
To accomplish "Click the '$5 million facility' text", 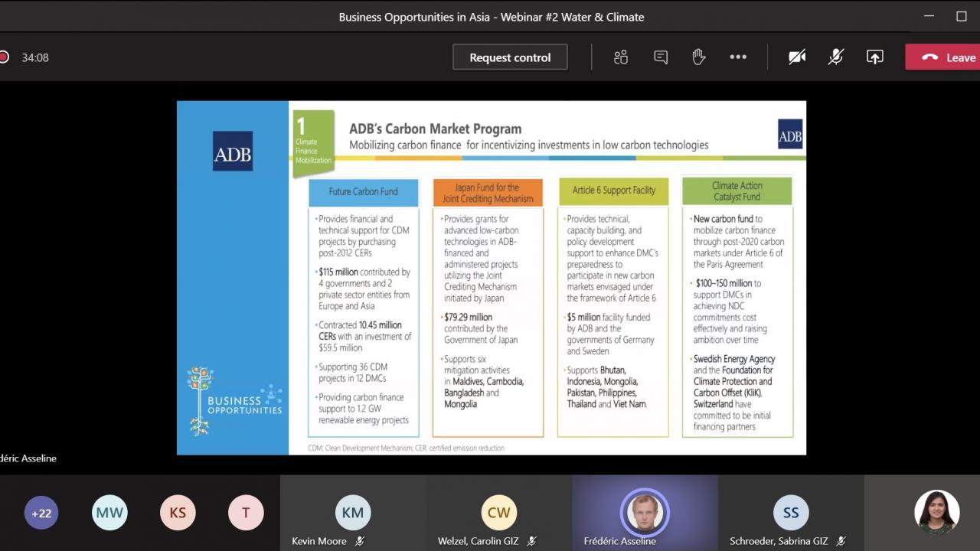I will pos(609,317).
